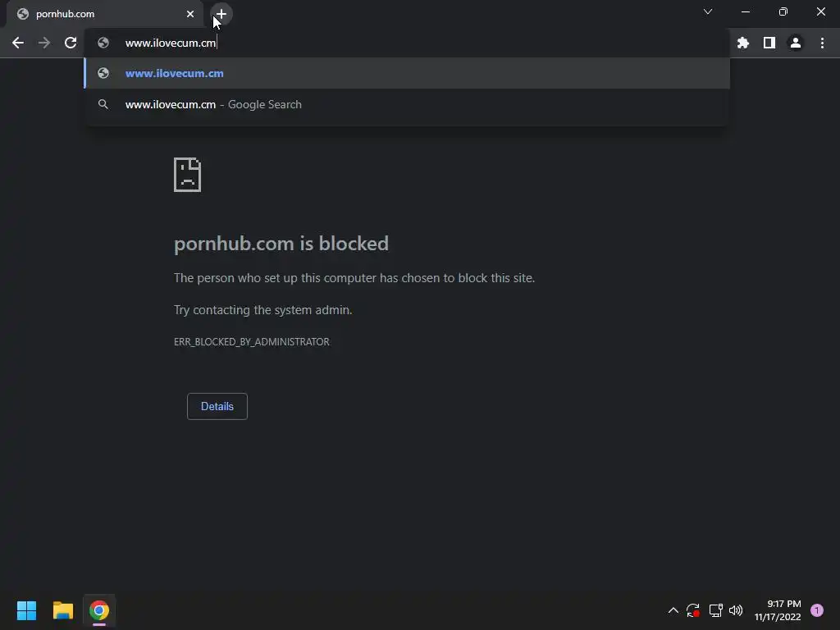Click the sync status tray icon
Viewport: 840px width, 630px height.
coord(692,610)
